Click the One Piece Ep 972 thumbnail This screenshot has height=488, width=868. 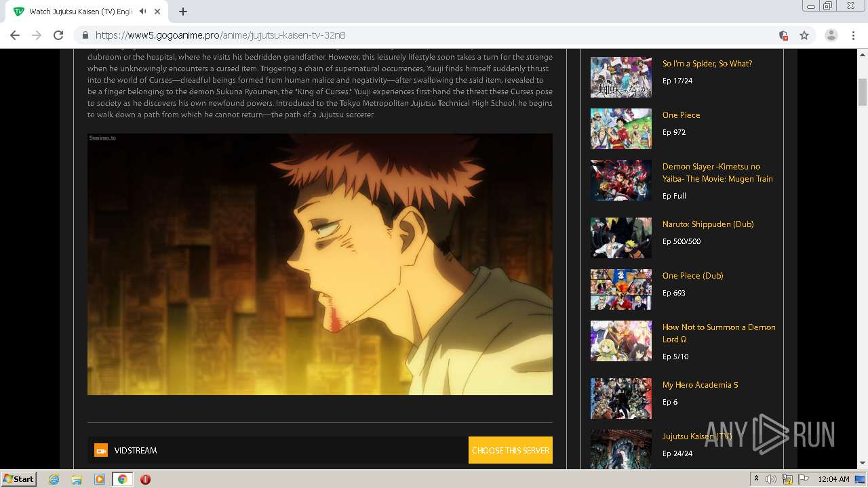click(621, 129)
